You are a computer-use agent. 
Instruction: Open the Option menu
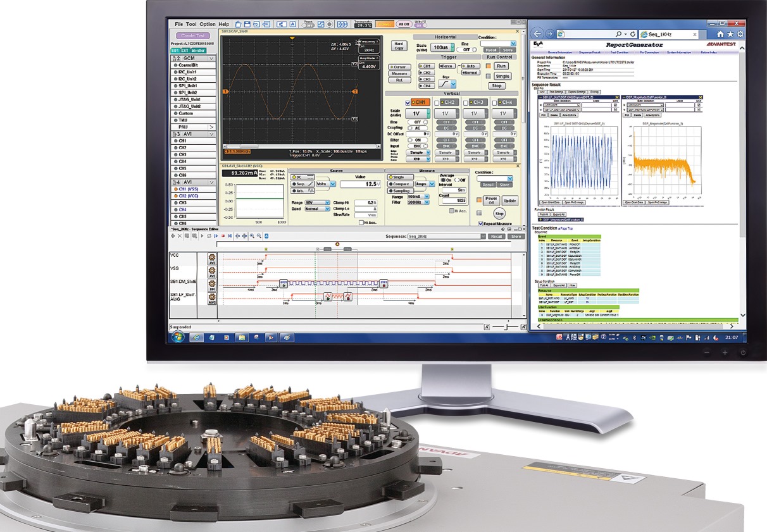click(207, 24)
